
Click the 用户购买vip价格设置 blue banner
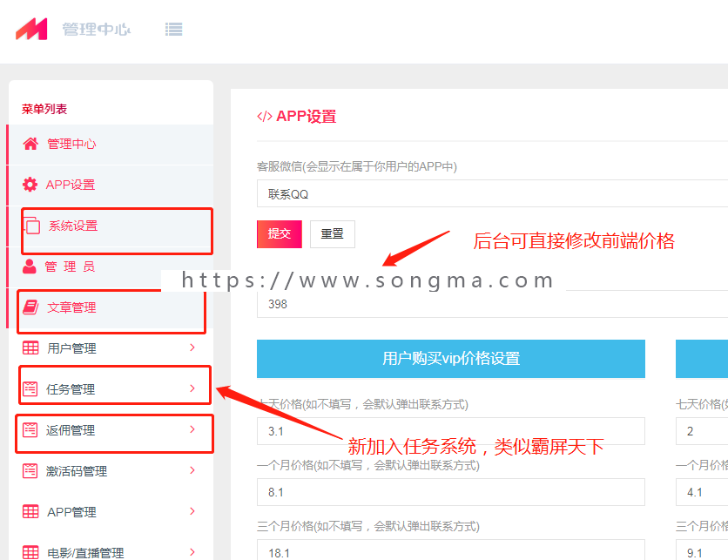tap(451, 359)
